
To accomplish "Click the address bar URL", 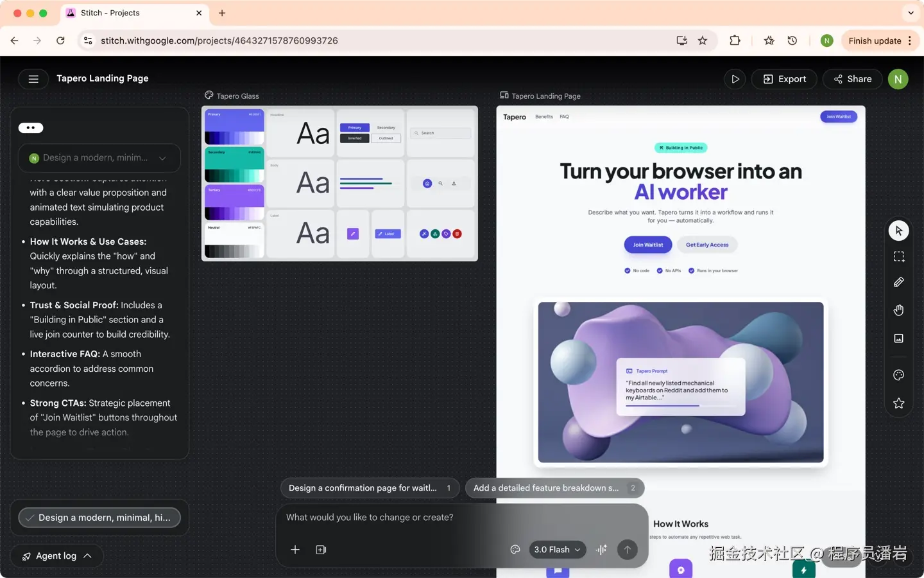I will [219, 40].
